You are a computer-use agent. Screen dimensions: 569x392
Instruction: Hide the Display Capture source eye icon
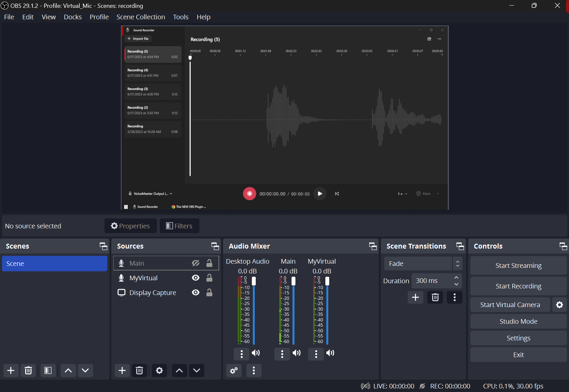(x=196, y=292)
